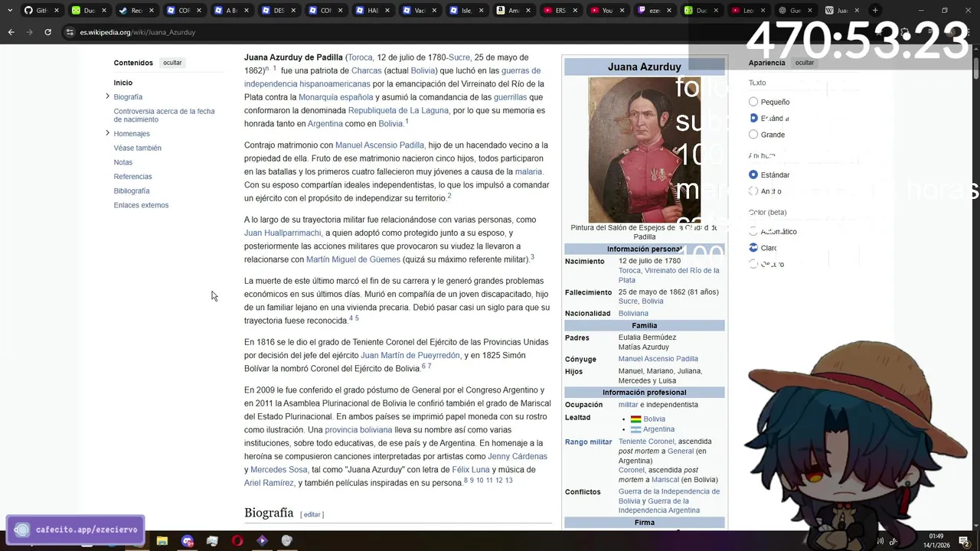Switch to the Amazon tab
This screenshot has width=980, height=551.
(515, 10)
